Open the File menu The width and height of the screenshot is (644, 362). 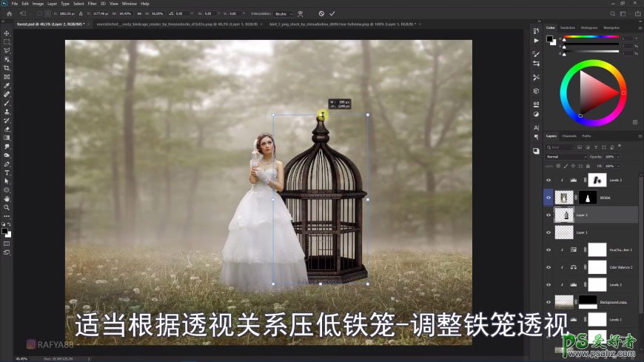point(14,4)
